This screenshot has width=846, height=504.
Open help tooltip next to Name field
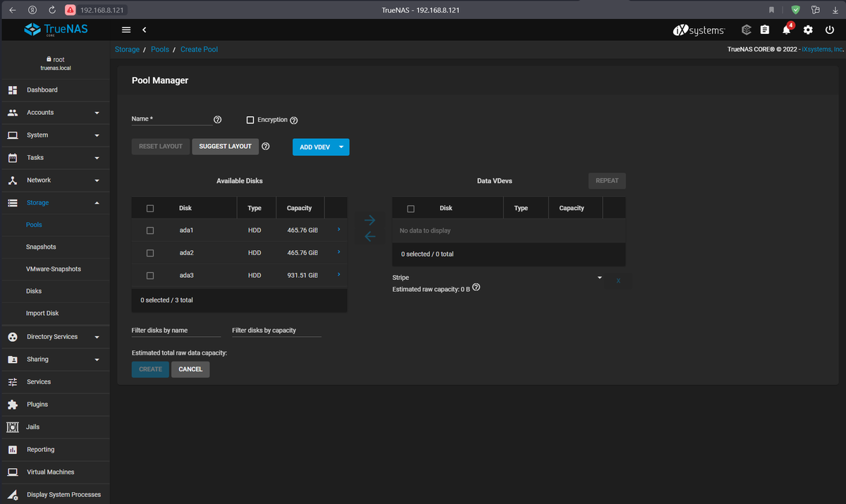(217, 120)
